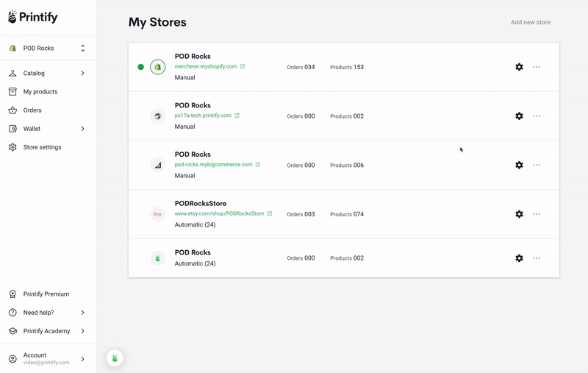Click the Shopify icon in store switcher
Screen dimensions: 588x373
[12, 48]
